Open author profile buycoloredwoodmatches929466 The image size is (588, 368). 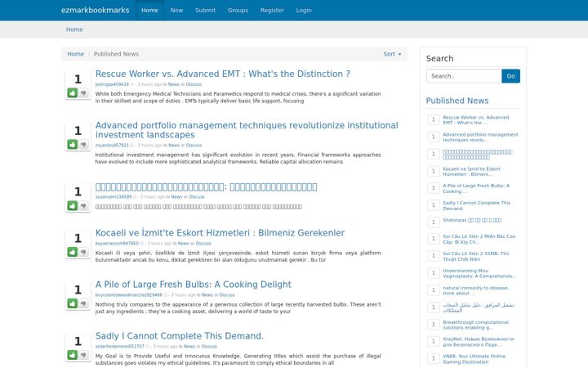pos(129,295)
